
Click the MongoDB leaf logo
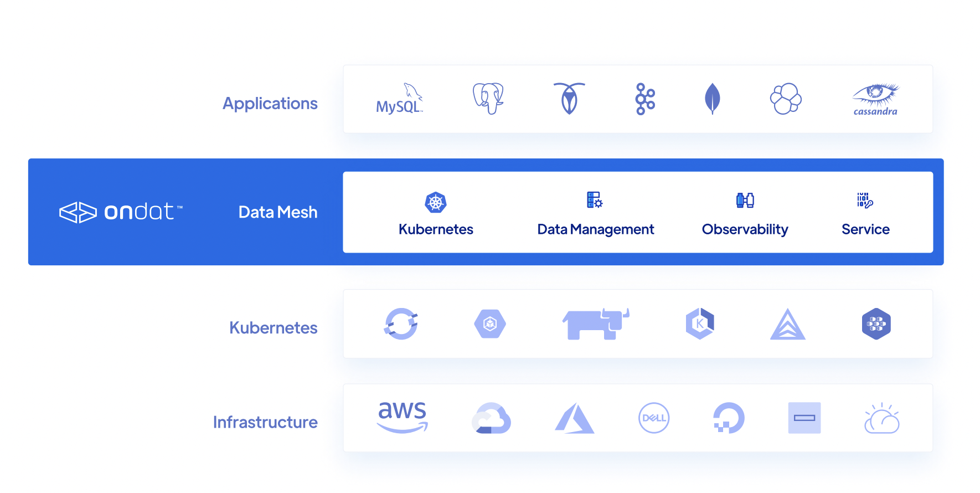point(712,99)
